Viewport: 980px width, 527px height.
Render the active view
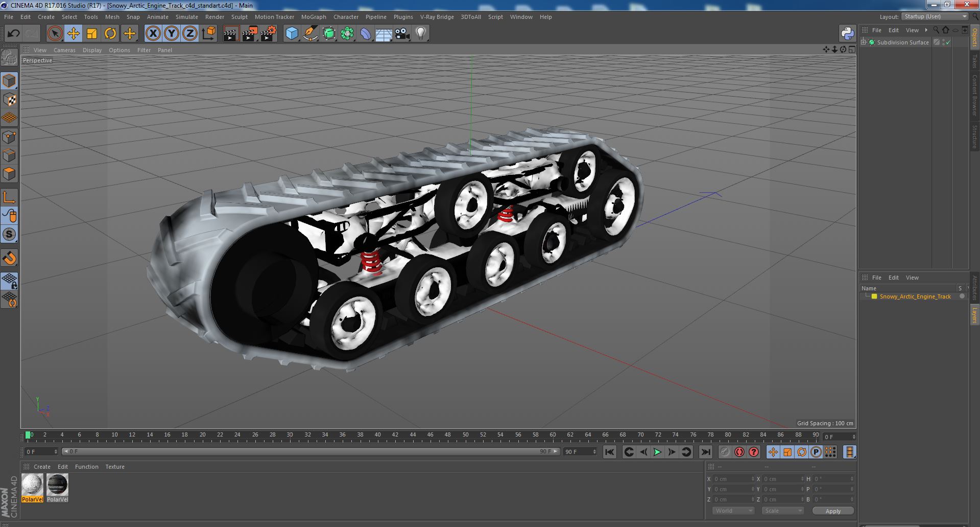(x=231, y=34)
